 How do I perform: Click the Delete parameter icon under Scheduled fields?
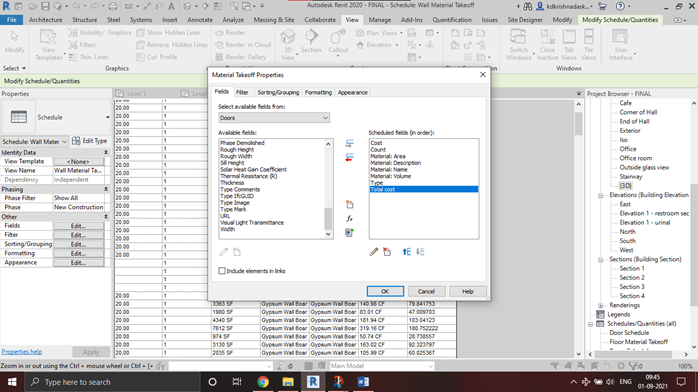point(387,252)
